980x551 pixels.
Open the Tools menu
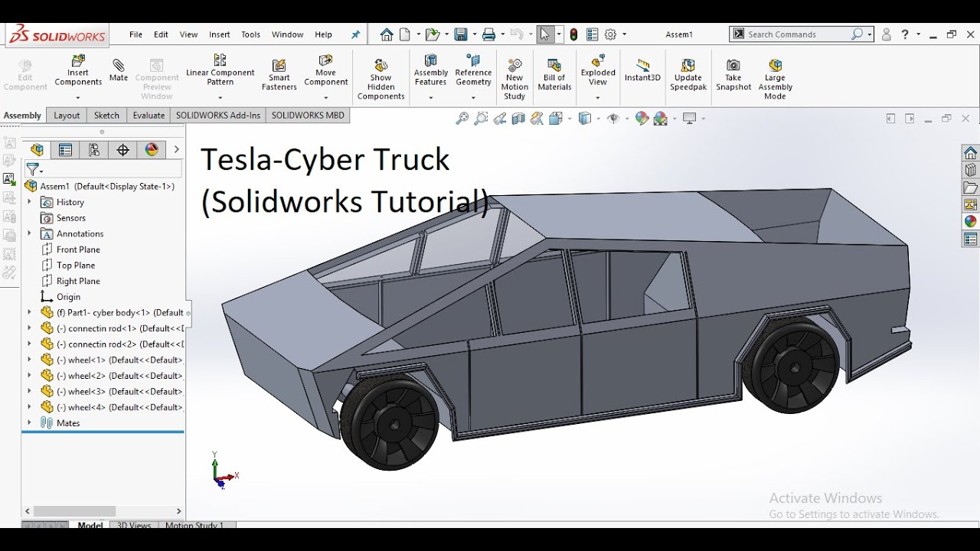tap(250, 34)
